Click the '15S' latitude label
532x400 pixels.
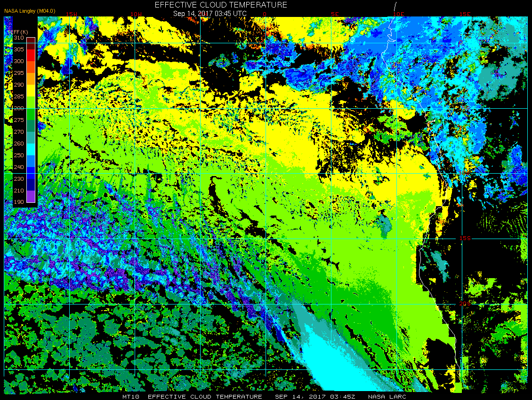click(x=465, y=238)
